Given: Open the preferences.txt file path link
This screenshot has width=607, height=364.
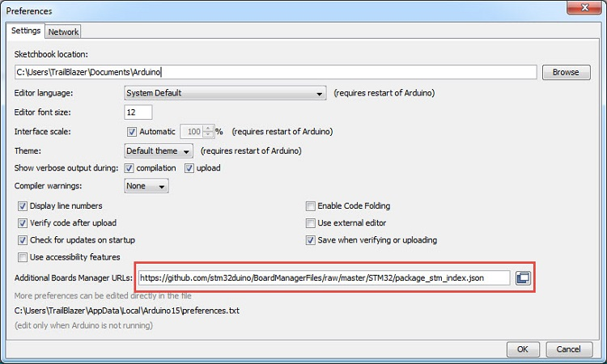Looking at the screenshot, I should pos(127,311).
